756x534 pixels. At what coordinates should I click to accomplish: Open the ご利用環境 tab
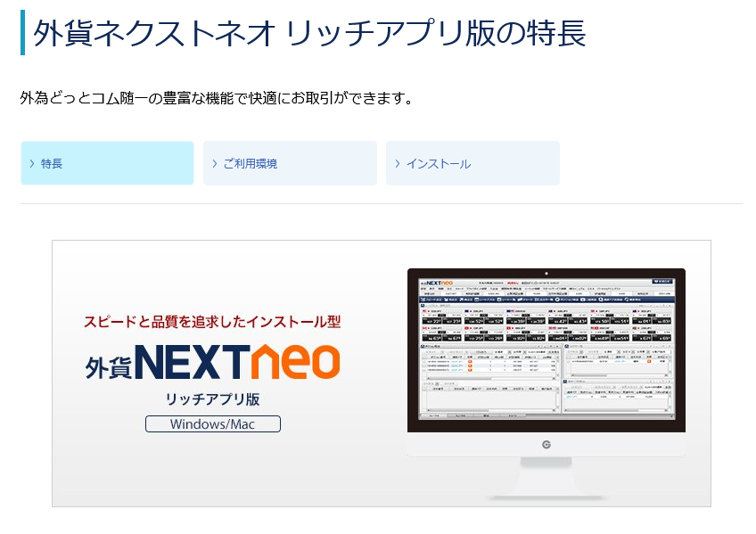[x=290, y=163]
